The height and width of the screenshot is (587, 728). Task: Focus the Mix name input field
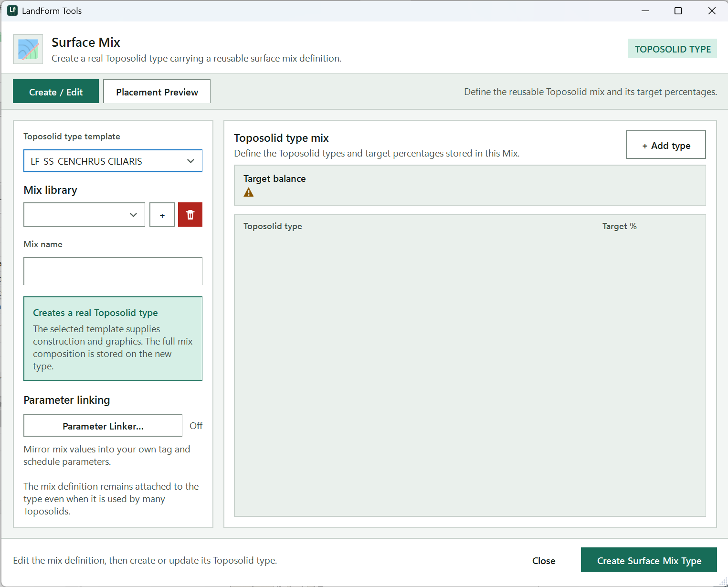113,271
